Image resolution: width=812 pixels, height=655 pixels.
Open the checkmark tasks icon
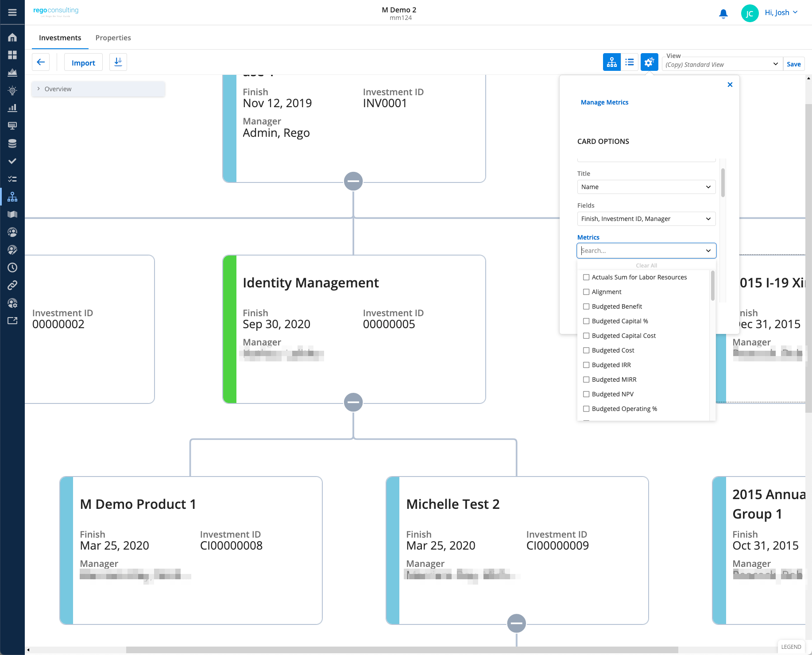click(x=12, y=161)
